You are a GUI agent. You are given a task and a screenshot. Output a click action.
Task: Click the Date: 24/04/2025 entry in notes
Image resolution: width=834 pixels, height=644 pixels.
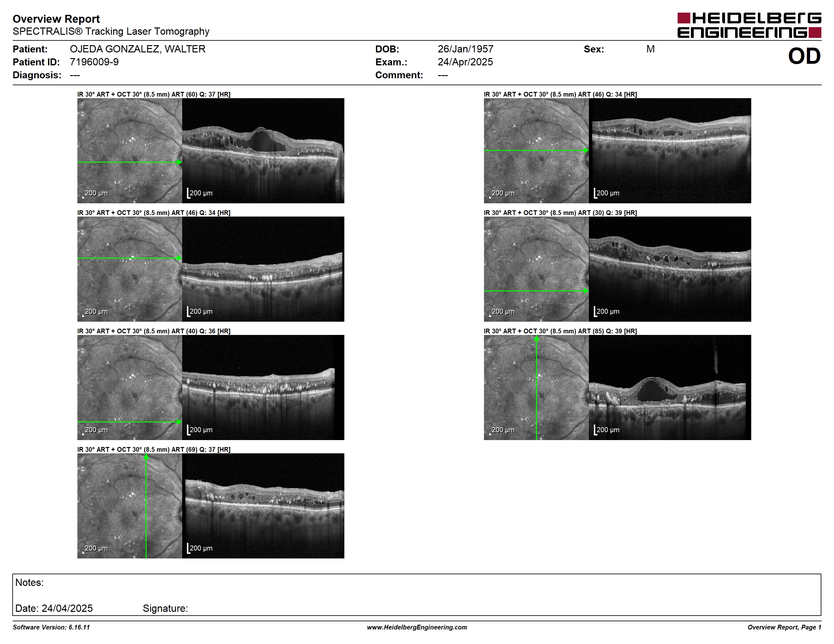(x=54, y=609)
